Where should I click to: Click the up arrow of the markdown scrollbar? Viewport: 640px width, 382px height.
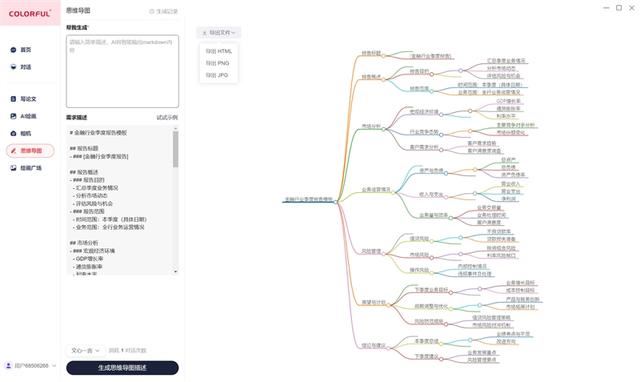pyautogui.click(x=176, y=129)
